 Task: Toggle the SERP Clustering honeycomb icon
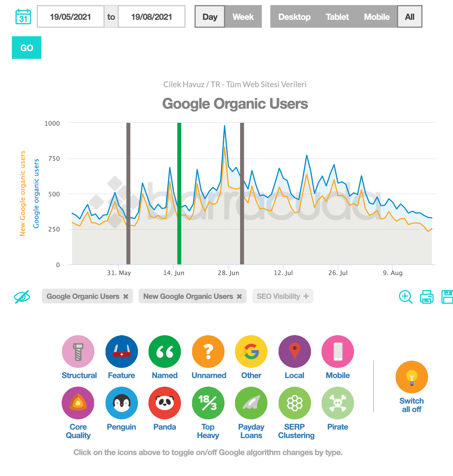(x=295, y=403)
